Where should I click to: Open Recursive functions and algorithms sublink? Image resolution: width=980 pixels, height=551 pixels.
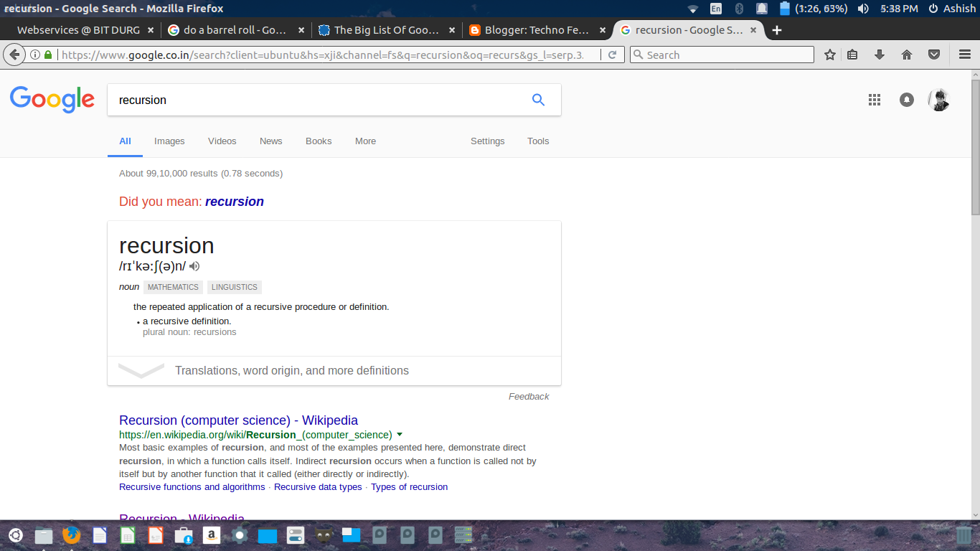click(192, 487)
